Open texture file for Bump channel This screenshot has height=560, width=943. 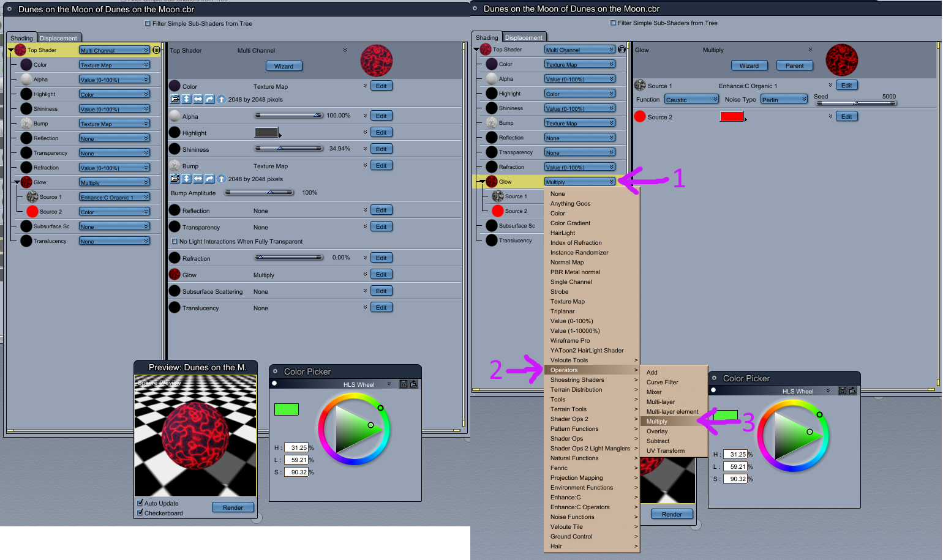tap(175, 179)
